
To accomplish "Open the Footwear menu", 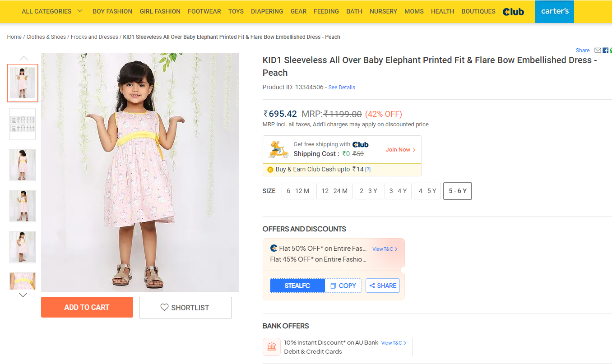I will 204,11.
